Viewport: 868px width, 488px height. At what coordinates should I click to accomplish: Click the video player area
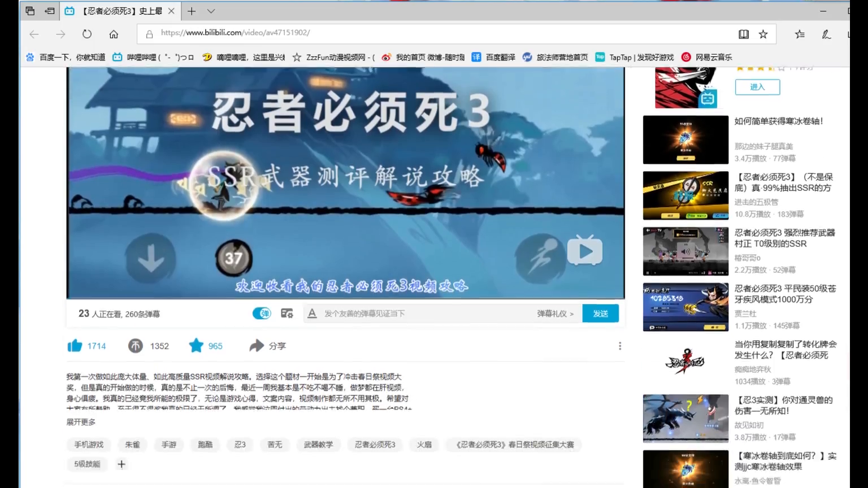click(345, 182)
